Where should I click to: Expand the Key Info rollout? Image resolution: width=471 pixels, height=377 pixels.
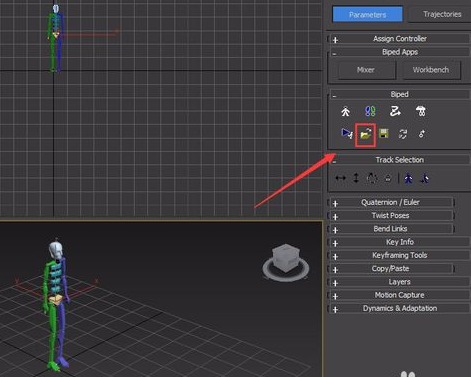[x=400, y=242]
